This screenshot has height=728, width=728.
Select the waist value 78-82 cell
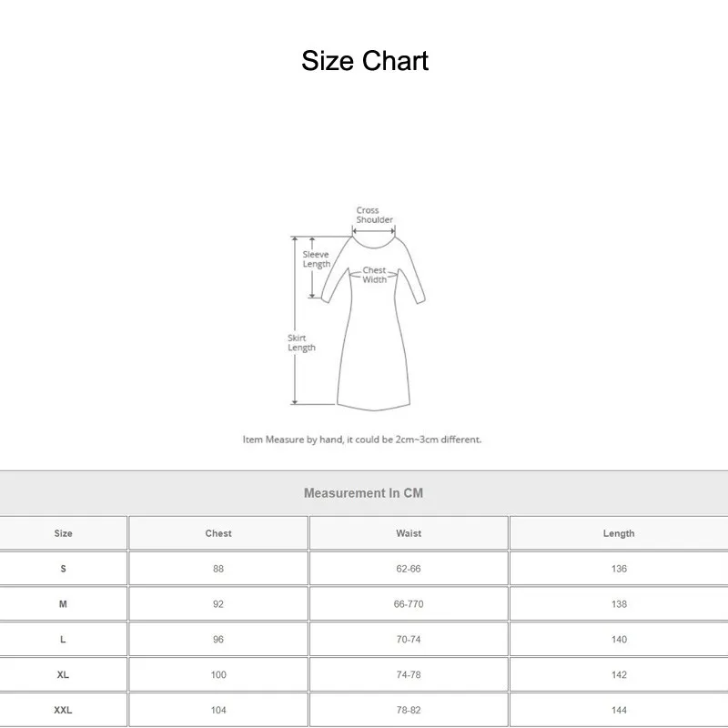click(x=409, y=710)
